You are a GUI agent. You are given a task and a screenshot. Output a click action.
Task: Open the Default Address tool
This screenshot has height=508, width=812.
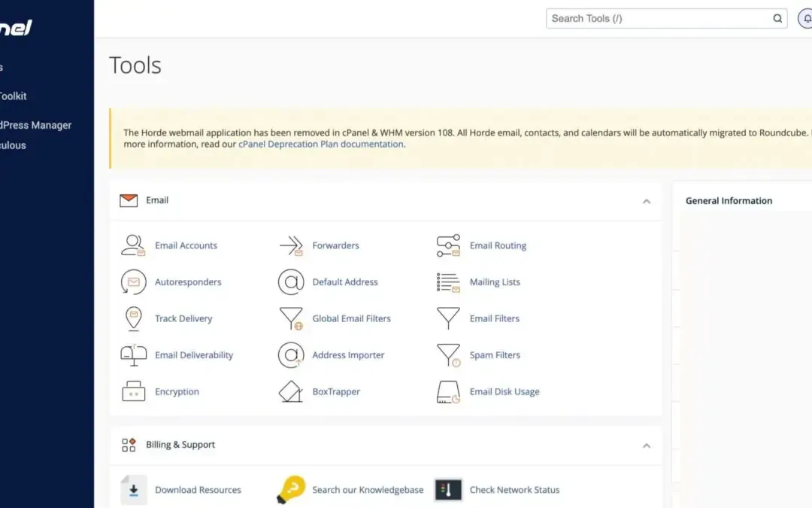(x=345, y=281)
